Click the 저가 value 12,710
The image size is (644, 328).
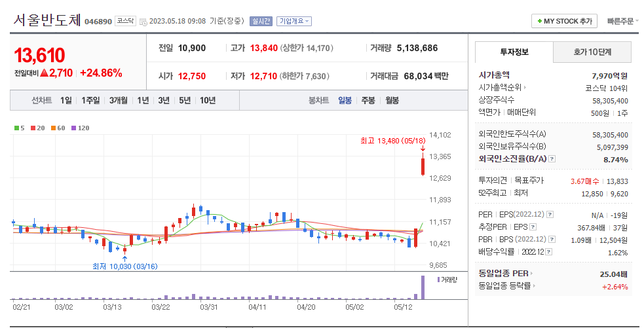(264, 76)
